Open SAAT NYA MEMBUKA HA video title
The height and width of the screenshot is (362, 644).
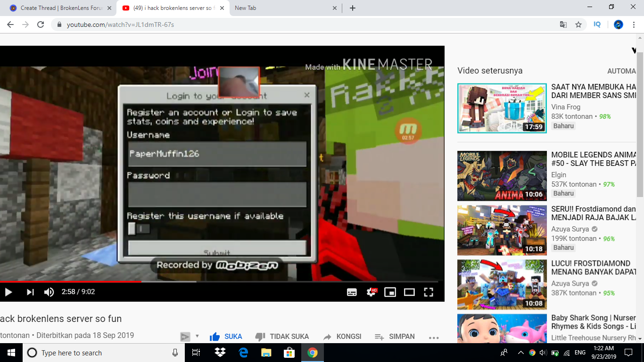pyautogui.click(x=594, y=91)
